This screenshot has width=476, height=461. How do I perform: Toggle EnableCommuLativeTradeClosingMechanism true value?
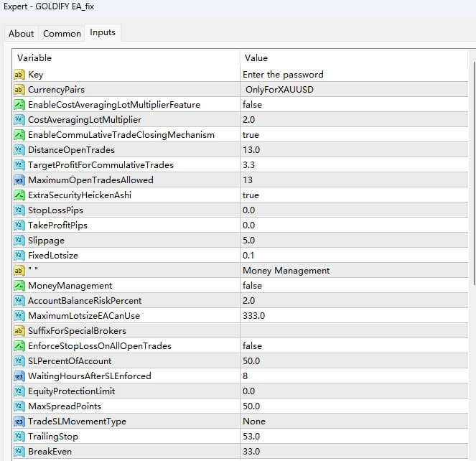coord(251,135)
